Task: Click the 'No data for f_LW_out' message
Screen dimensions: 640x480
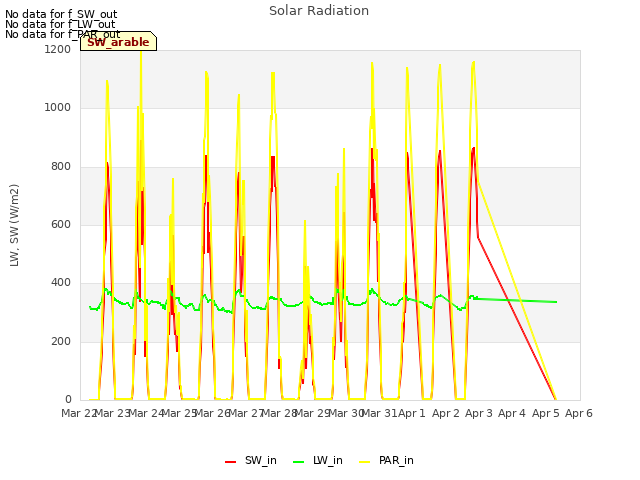Action: coord(60,24)
